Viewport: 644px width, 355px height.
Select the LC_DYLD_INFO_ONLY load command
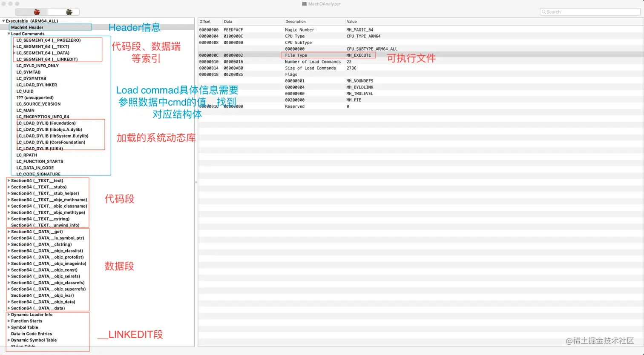pos(37,66)
